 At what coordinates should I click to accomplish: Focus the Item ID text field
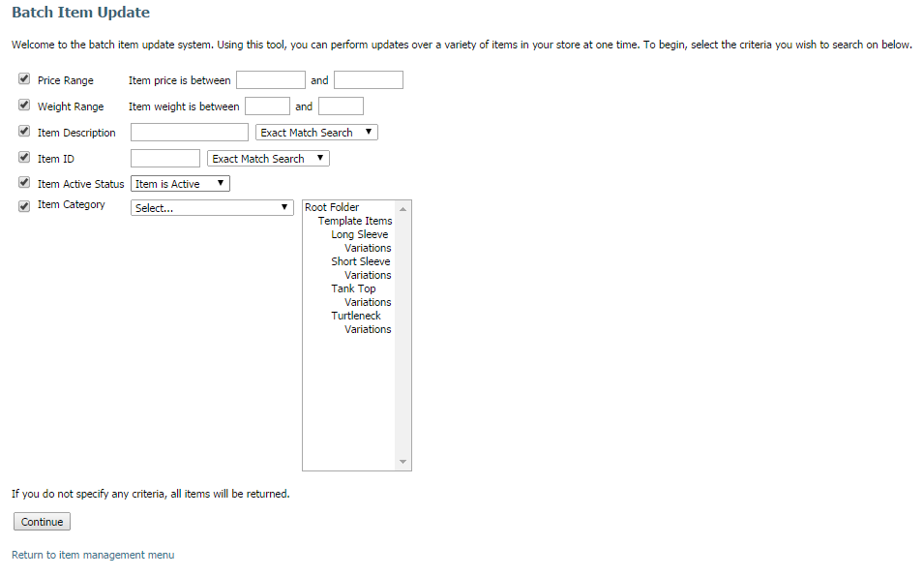(x=165, y=158)
